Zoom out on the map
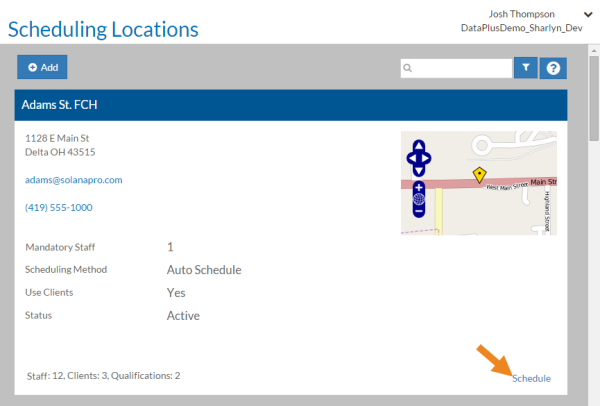The image size is (600, 406). click(x=418, y=211)
